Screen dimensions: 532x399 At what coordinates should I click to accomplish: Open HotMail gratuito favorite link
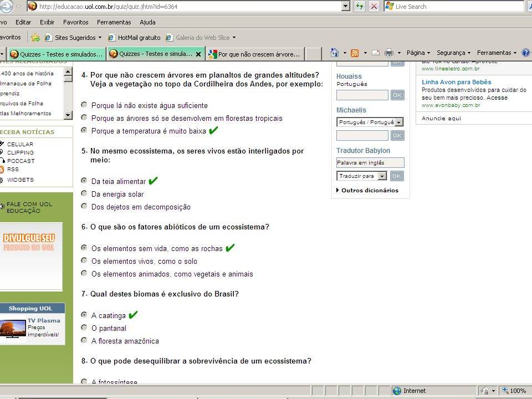[x=134, y=38]
